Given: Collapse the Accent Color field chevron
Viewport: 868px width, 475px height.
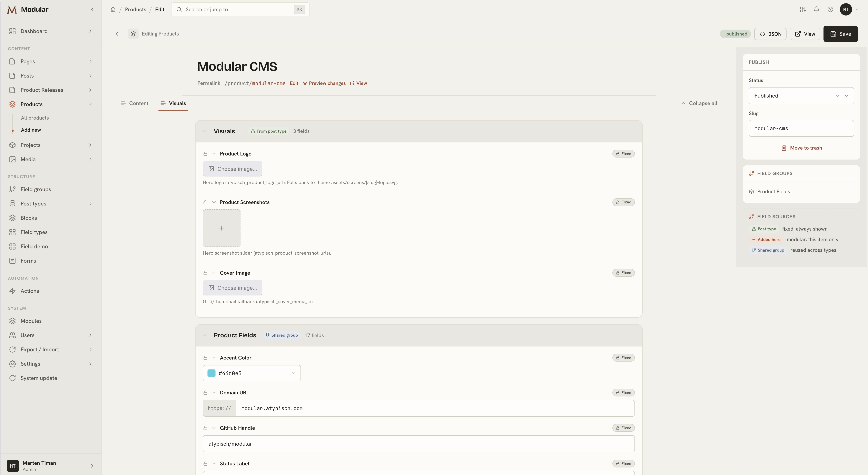Looking at the screenshot, I should point(214,358).
